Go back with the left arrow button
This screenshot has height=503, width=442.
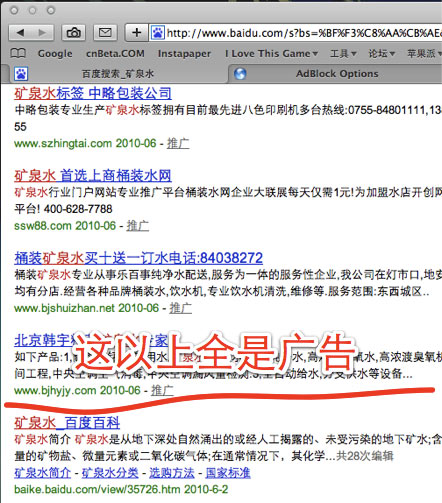tap(20, 33)
